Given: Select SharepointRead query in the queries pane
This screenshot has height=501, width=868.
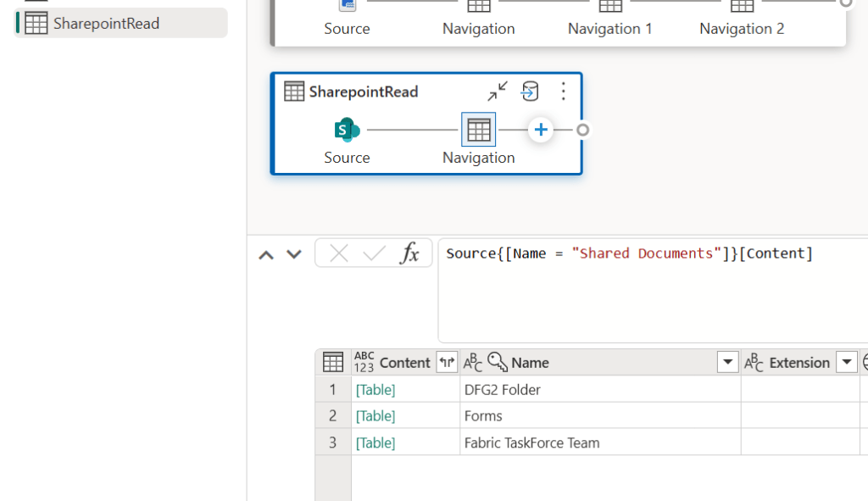Looking at the screenshot, I should (106, 24).
